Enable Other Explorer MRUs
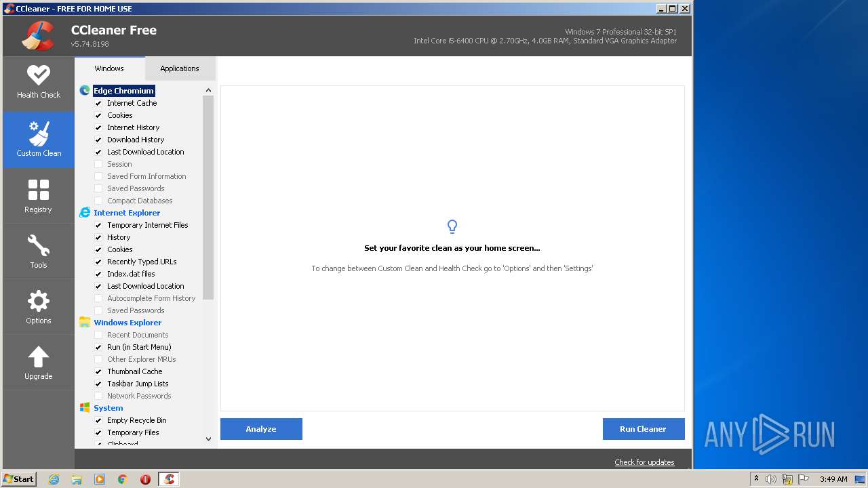Viewport: 868px width, 488px height. [98, 359]
